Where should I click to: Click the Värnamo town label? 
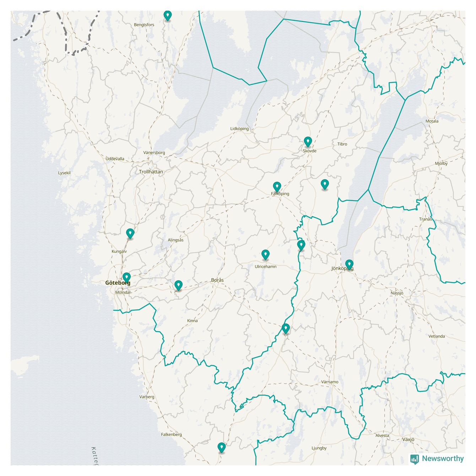click(330, 382)
